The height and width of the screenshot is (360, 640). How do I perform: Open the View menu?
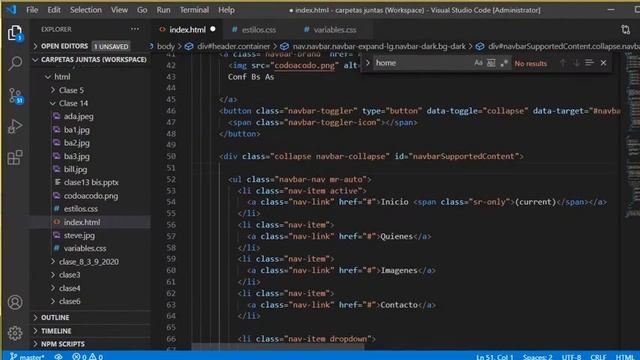119,10
